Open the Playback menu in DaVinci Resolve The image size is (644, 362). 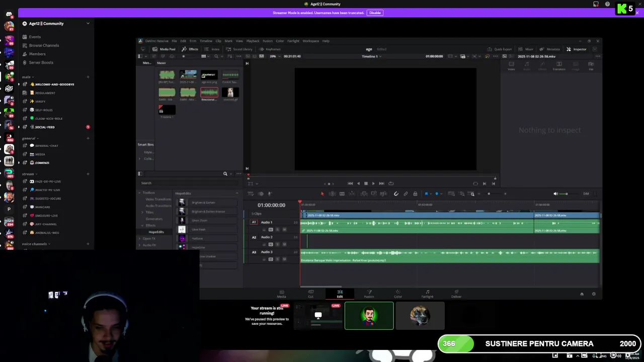[253, 41]
